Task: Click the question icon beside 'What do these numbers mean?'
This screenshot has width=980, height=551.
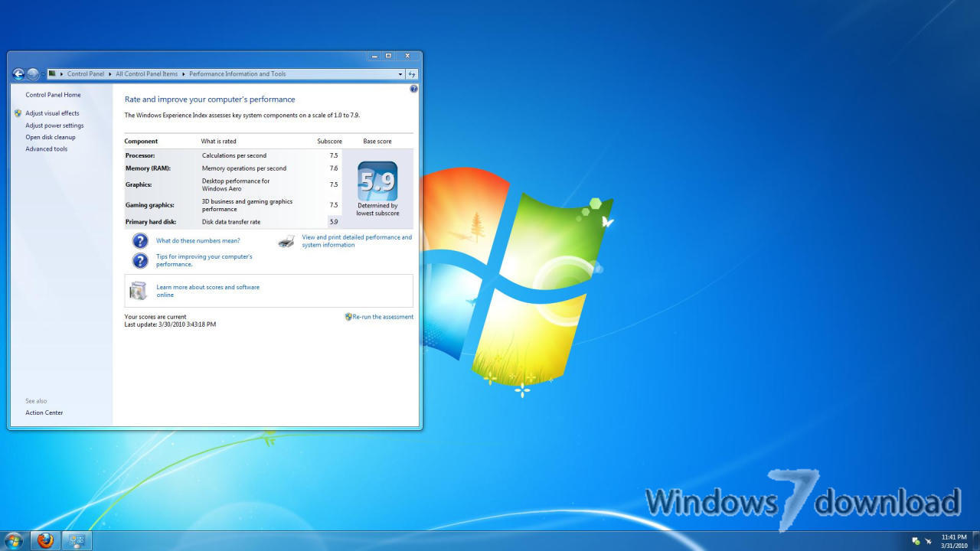Action: pyautogui.click(x=140, y=241)
